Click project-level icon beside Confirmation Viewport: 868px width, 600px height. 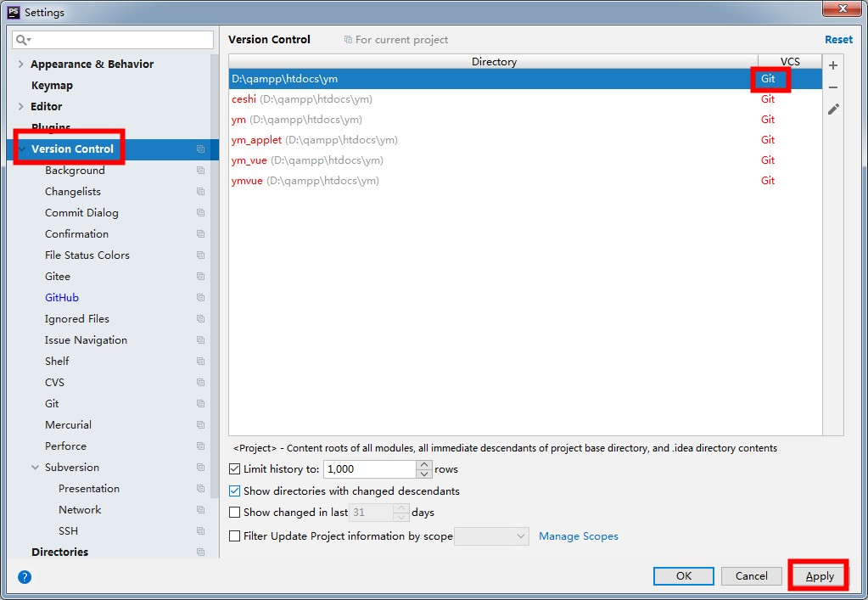point(200,234)
